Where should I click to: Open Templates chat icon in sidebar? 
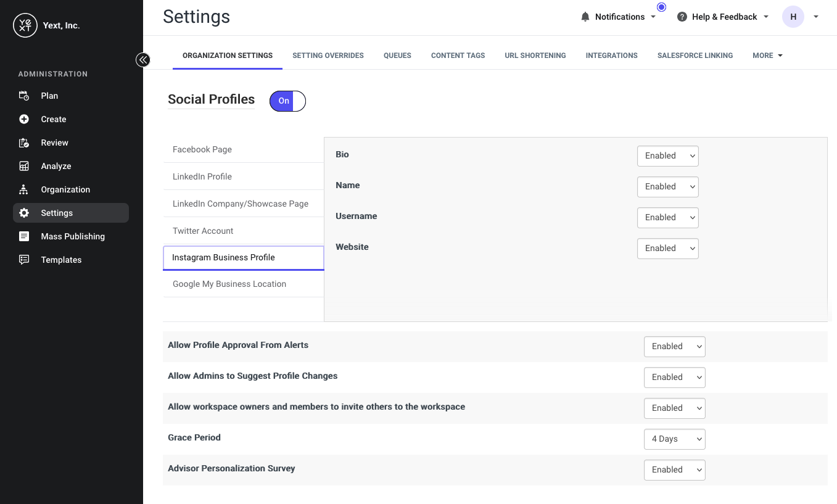(24, 260)
